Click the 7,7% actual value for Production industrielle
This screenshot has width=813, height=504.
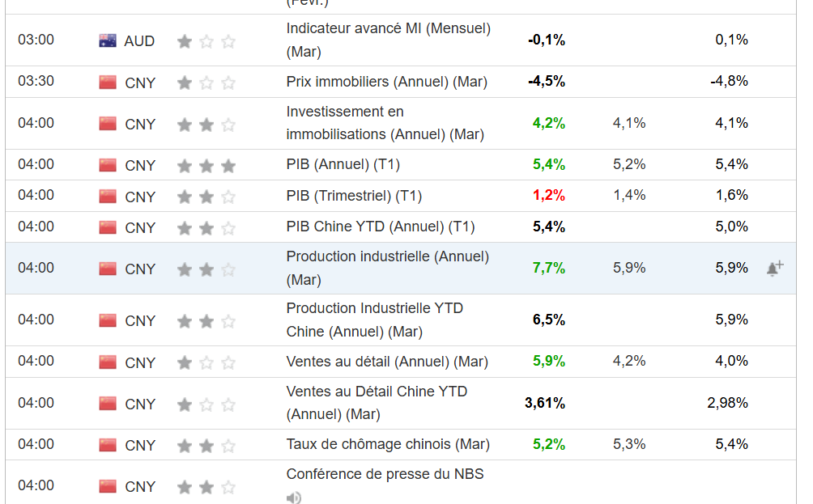(548, 268)
